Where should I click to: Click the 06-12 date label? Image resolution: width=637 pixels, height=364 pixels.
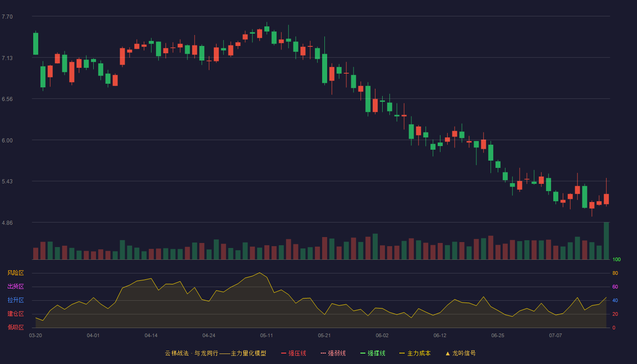point(440,335)
